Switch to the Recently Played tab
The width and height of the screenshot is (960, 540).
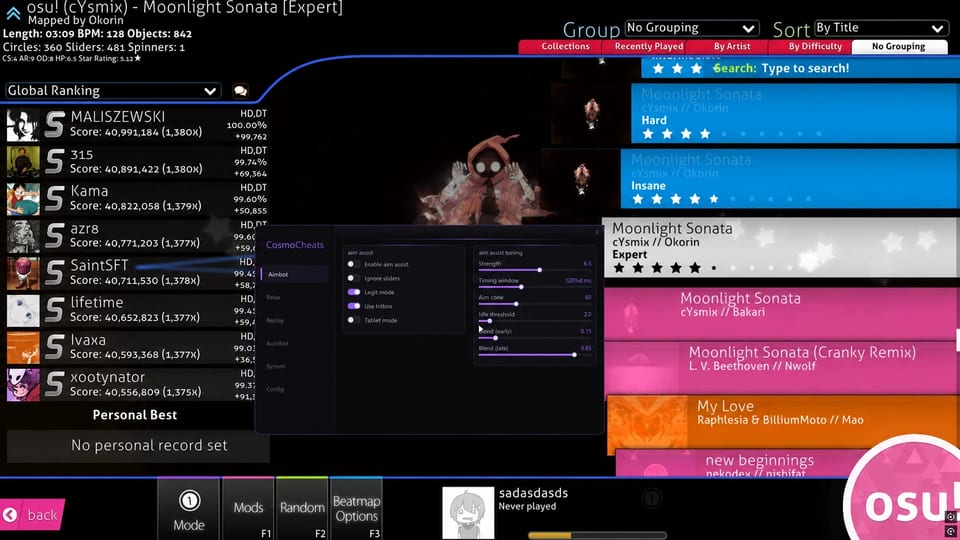pyautogui.click(x=648, y=47)
